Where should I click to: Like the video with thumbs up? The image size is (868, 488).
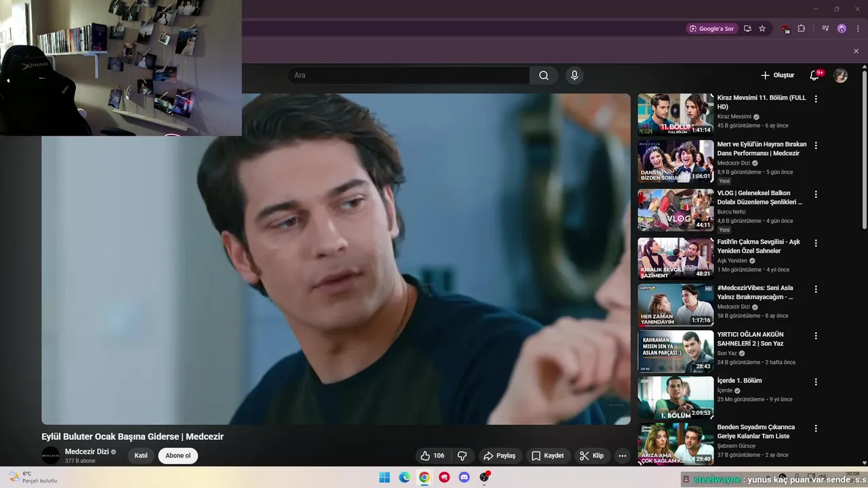pyautogui.click(x=432, y=455)
